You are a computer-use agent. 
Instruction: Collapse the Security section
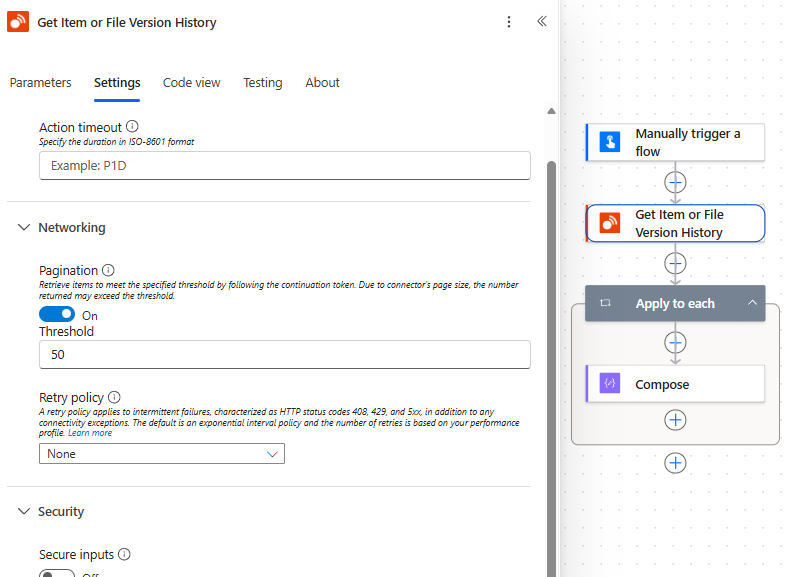click(24, 511)
